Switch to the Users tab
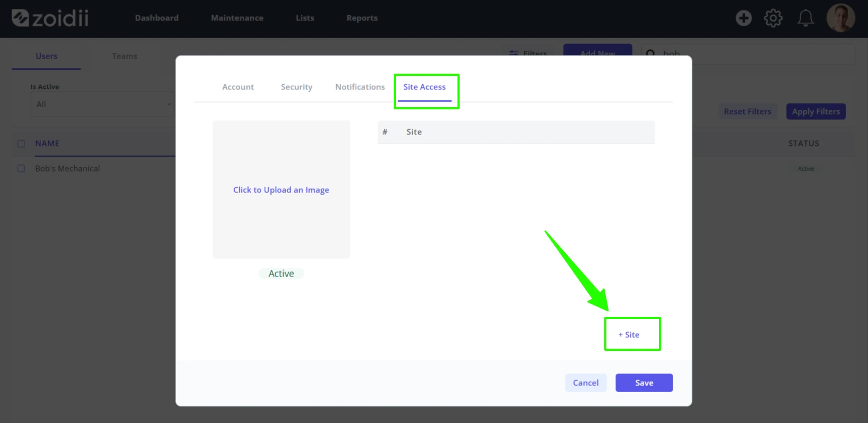This screenshot has height=423, width=868. (46, 56)
